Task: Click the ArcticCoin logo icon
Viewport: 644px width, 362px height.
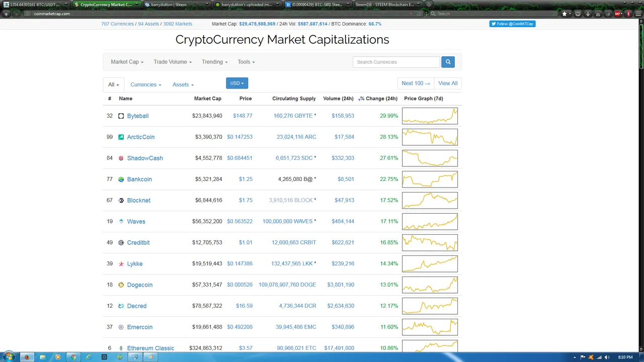Action: click(121, 137)
